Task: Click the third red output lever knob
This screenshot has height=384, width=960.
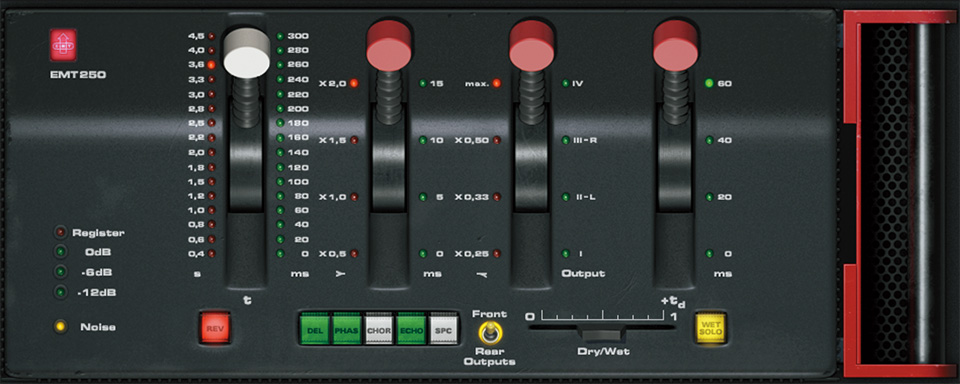Action: (x=532, y=46)
